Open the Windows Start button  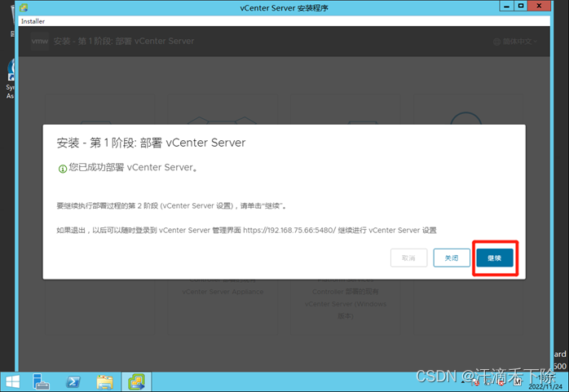click(13, 382)
